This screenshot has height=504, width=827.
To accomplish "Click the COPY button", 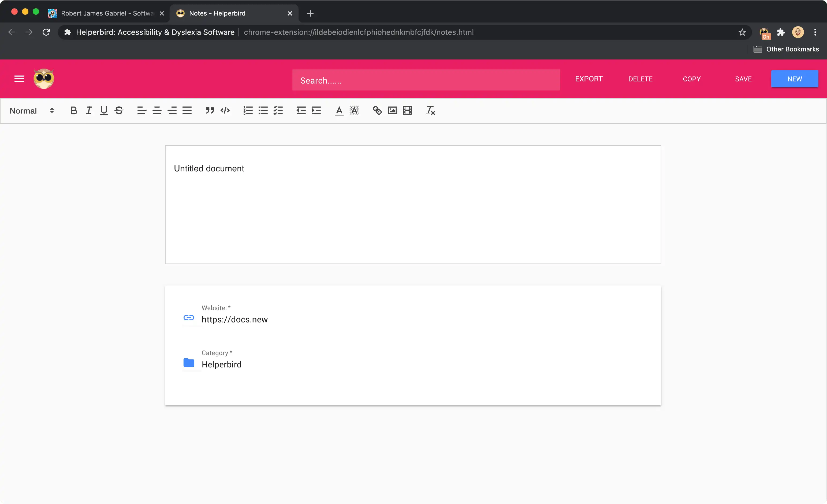I will 691,79.
